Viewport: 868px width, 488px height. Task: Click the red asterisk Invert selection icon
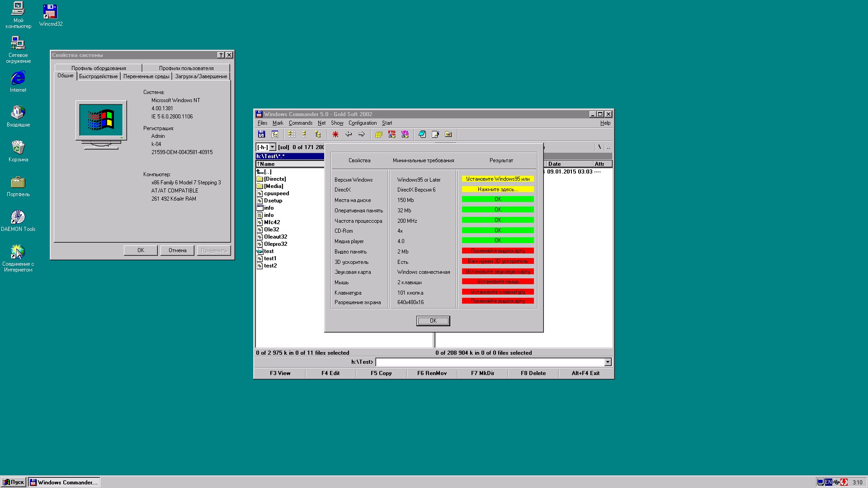(x=335, y=134)
